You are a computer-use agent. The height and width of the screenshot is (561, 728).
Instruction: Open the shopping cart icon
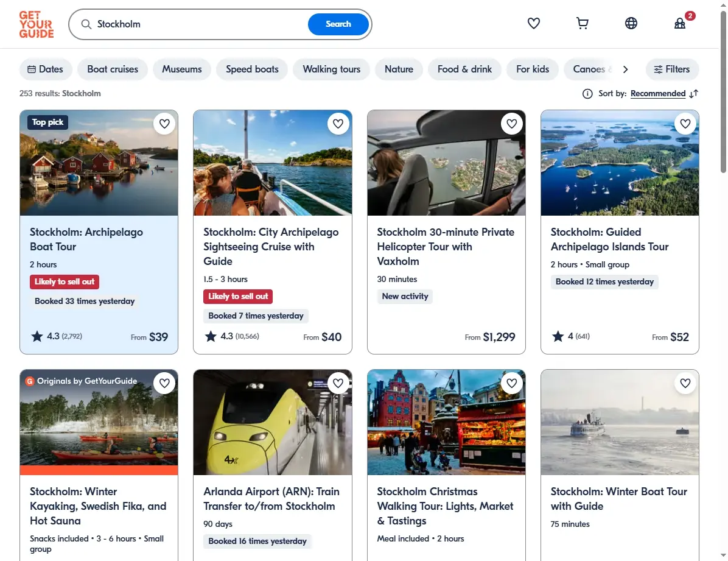582,23
